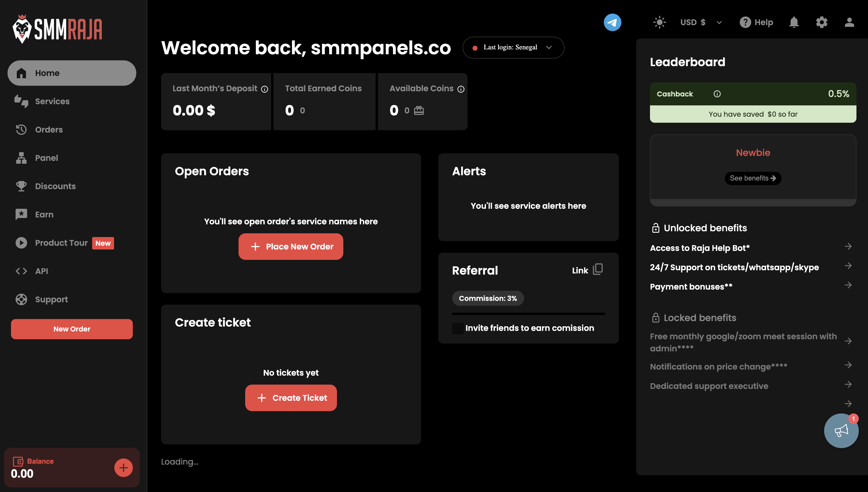Click the announcements megaphone bubble
Screen dimensions: 868x492
(x=841, y=430)
